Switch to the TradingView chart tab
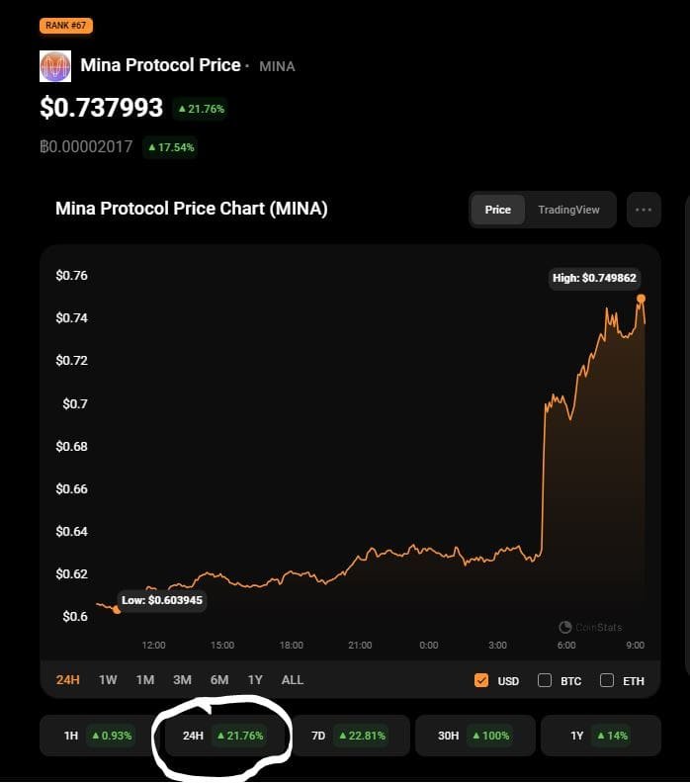The width and height of the screenshot is (690, 784). 568,210
